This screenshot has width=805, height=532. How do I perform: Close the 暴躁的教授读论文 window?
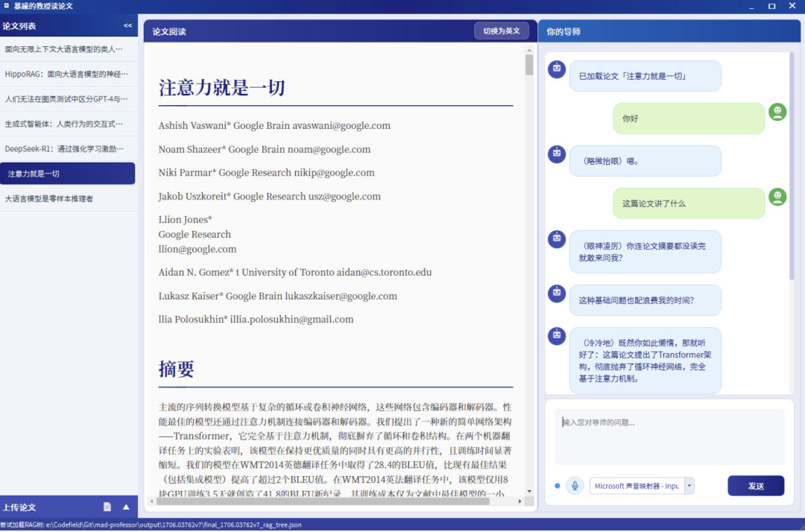coord(792,6)
